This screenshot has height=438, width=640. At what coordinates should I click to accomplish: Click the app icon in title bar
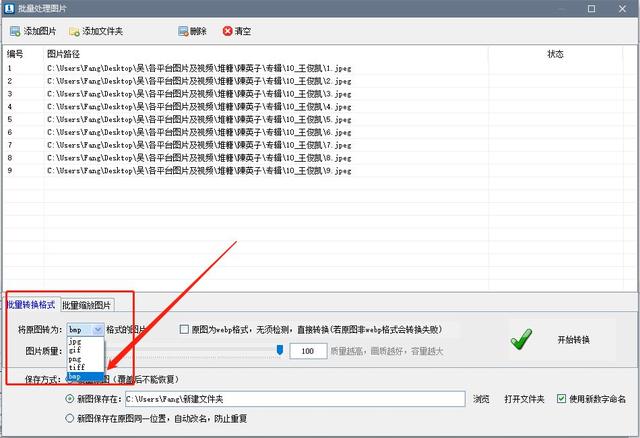10,8
